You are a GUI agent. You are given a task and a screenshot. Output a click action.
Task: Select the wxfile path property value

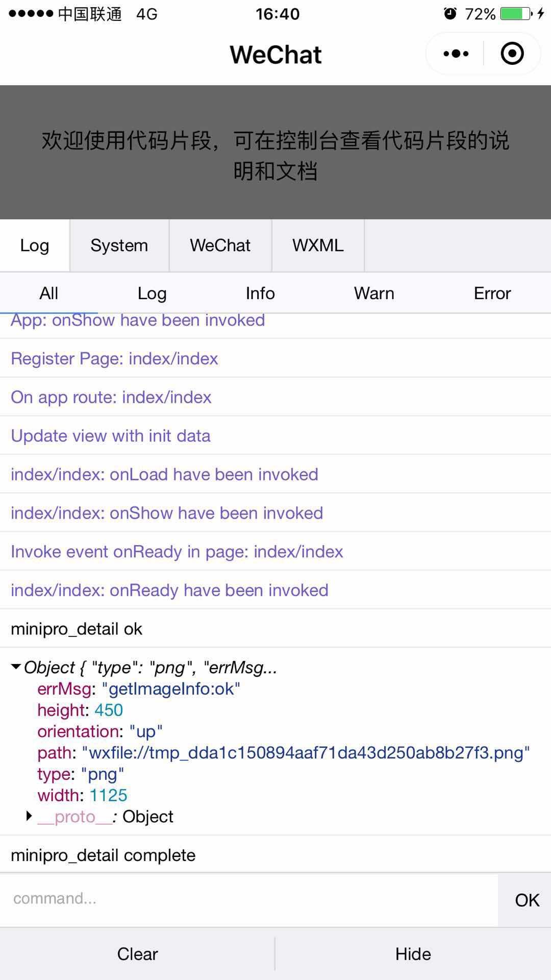pos(306,753)
